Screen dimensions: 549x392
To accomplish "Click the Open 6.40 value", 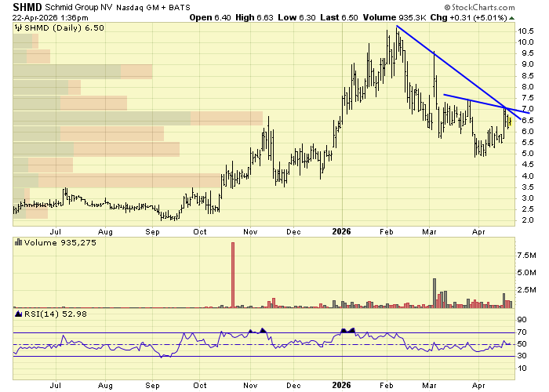I will pyautogui.click(x=210, y=17).
